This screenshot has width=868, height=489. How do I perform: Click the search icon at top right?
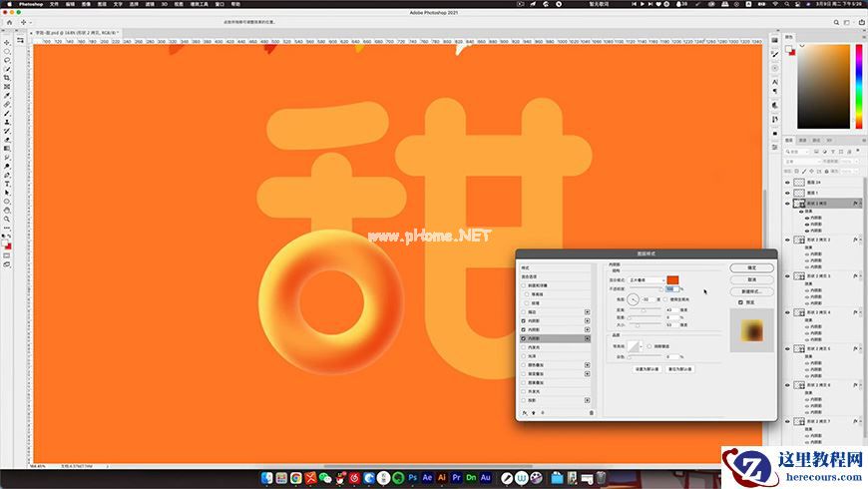836,22
